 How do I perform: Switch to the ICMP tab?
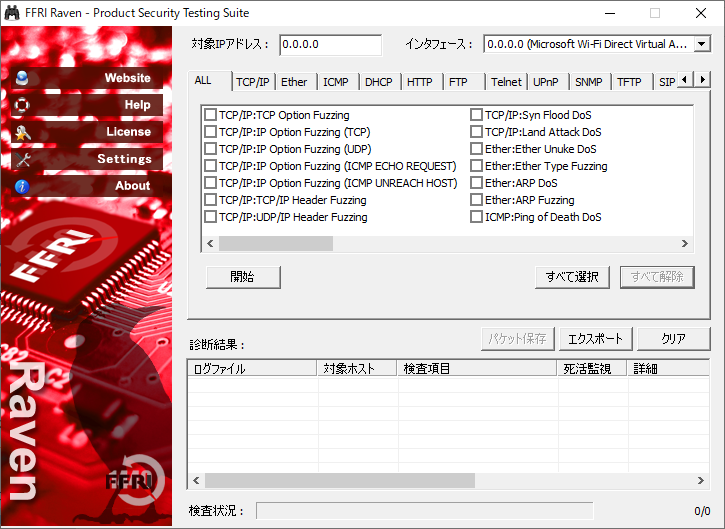pyautogui.click(x=338, y=82)
